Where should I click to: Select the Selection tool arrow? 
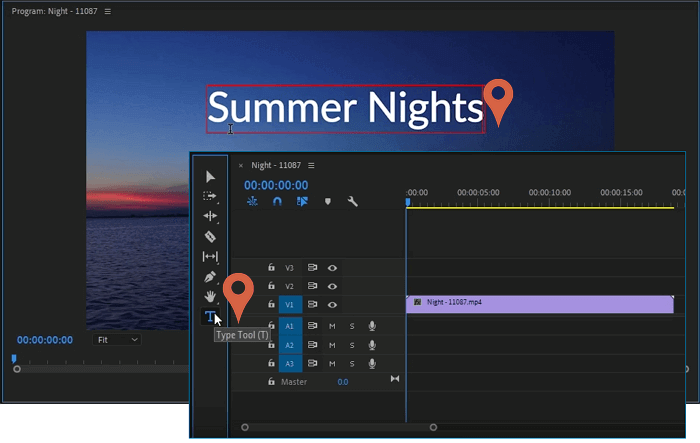[210, 177]
